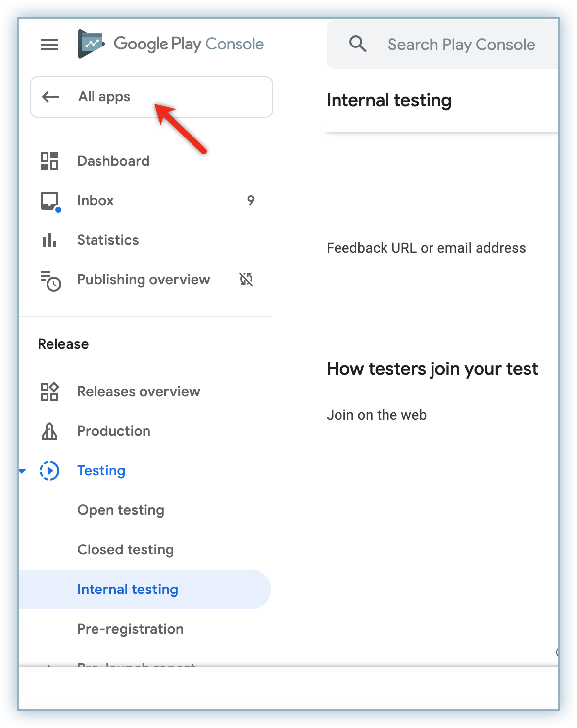Click the search magnifier icon

358,44
